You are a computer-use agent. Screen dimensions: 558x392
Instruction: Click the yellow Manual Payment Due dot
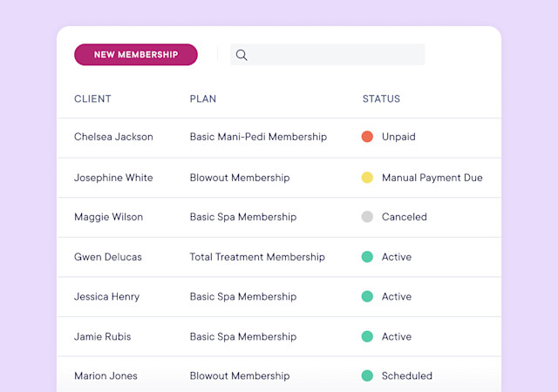click(x=367, y=178)
